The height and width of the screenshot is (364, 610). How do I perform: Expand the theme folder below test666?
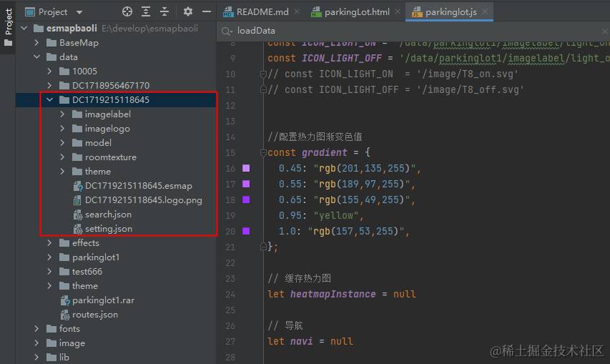click(49, 286)
